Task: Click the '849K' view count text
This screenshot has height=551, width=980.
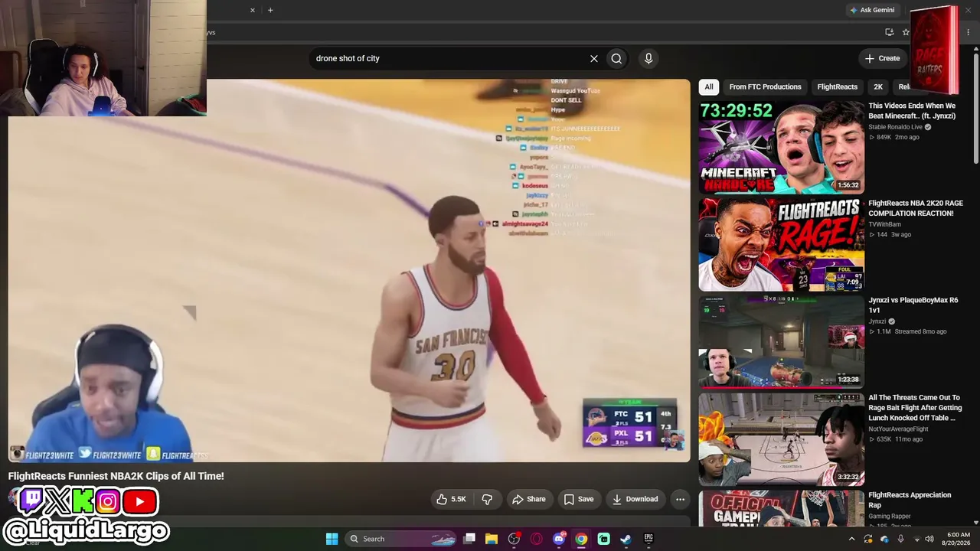Action: (884, 137)
